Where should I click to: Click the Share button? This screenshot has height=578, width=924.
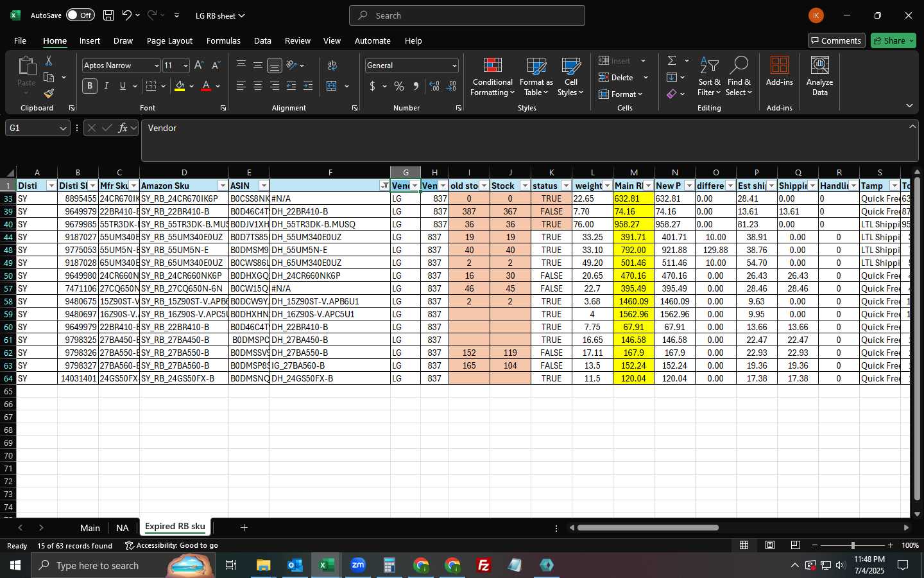click(x=893, y=40)
